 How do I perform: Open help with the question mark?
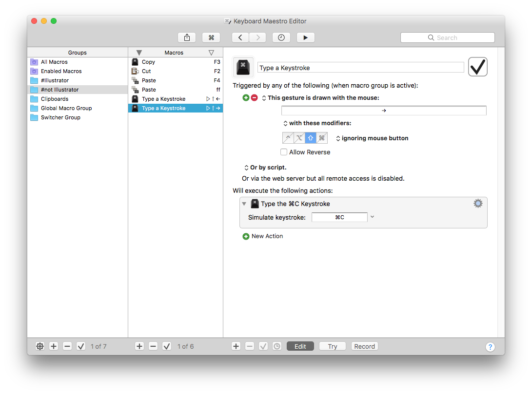490,347
